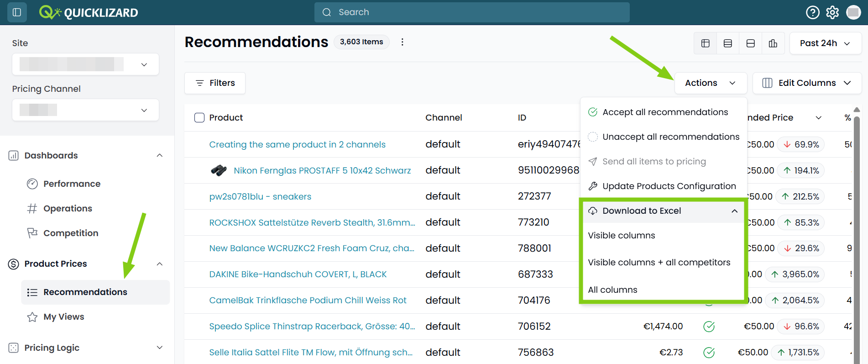Open ROCKSHOX Sattelstütze Reverb Stealth link

(312, 222)
